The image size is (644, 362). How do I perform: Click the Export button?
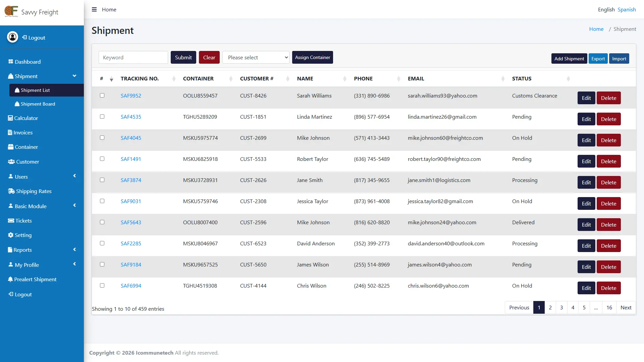(x=598, y=59)
